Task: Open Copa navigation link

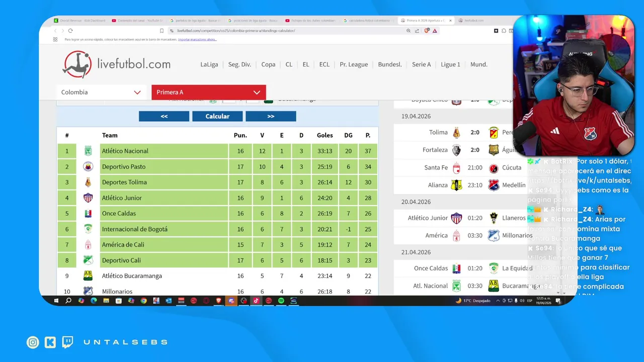Action: [x=268, y=64]
